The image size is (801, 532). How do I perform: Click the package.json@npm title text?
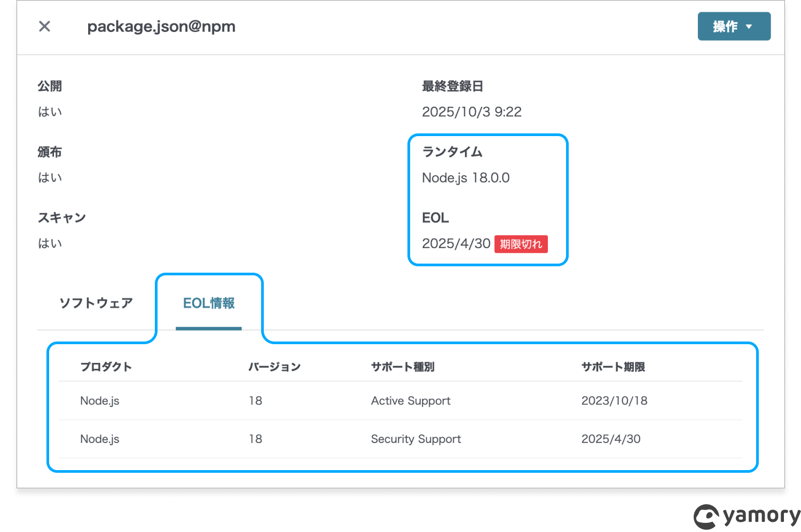point(161,26)
